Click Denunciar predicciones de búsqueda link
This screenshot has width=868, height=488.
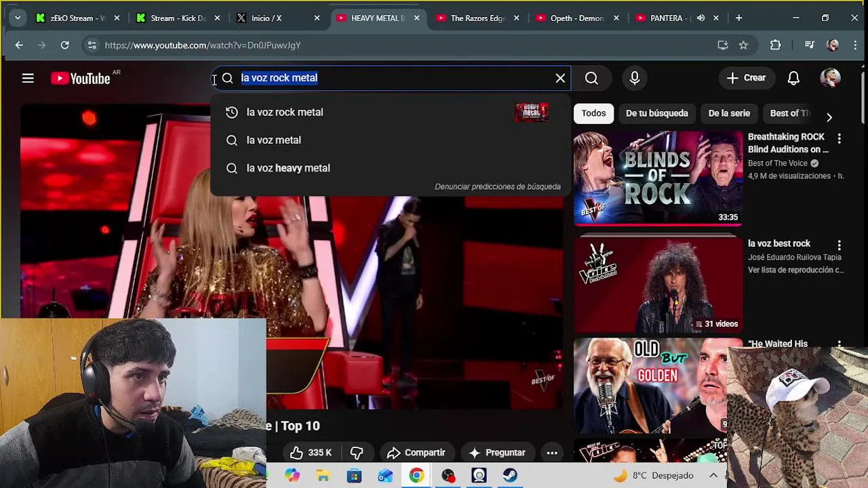click(498, 186)
